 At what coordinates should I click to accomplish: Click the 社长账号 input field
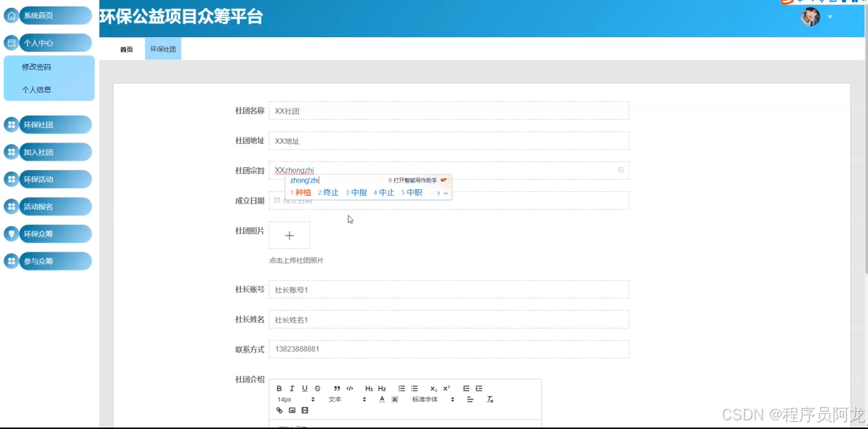point(449,289)
